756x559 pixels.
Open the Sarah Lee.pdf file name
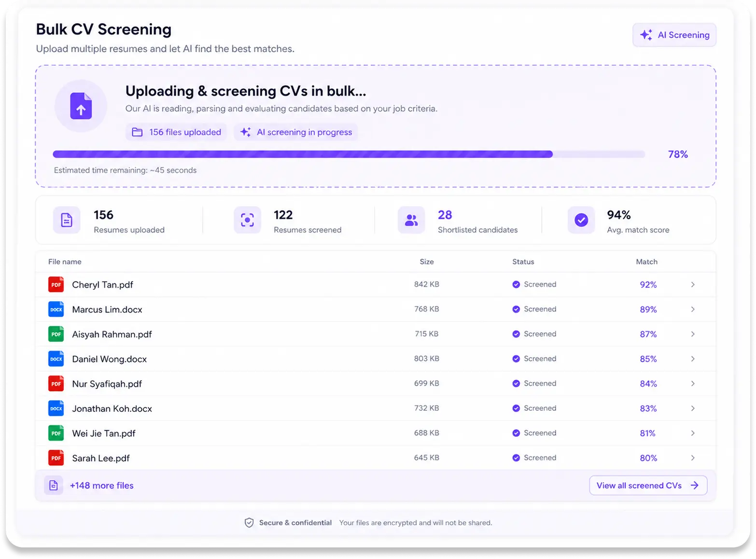pos(101,458)
